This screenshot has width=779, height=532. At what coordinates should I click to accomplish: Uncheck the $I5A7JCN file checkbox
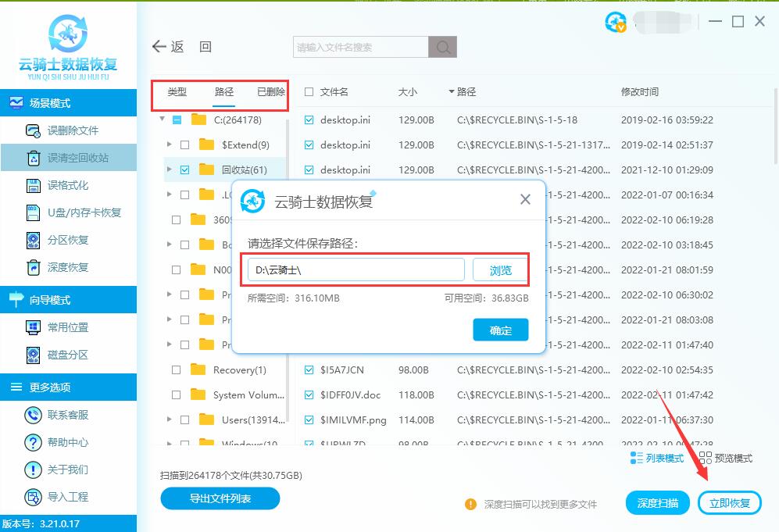[309, 370]
